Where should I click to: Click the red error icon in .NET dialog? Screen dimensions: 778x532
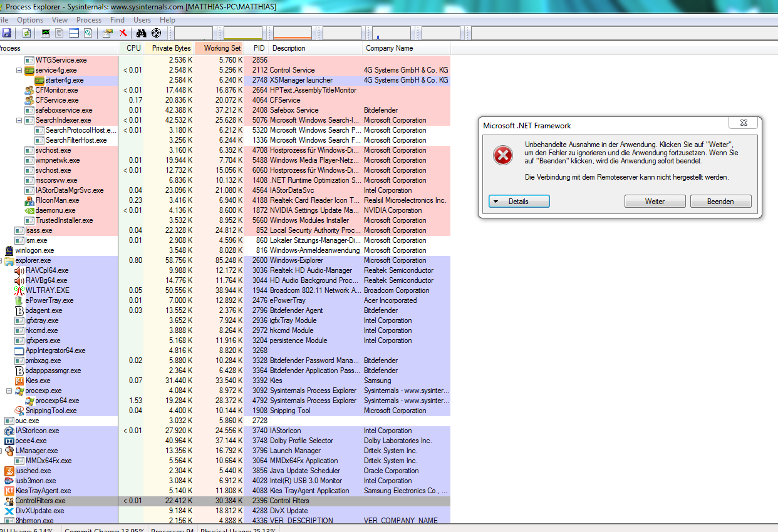click(503, 155)
